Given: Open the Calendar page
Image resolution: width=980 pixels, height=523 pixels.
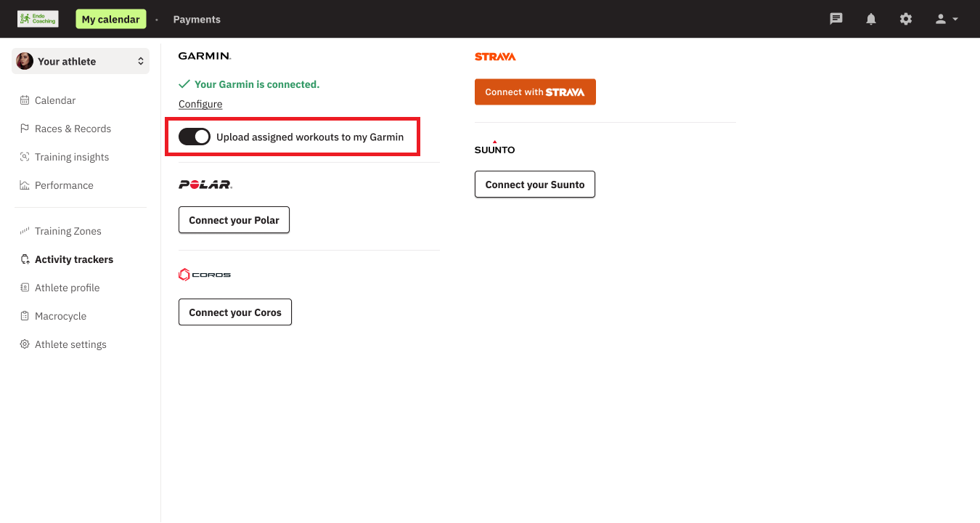Looking at the screenshot, I should 55,100.
